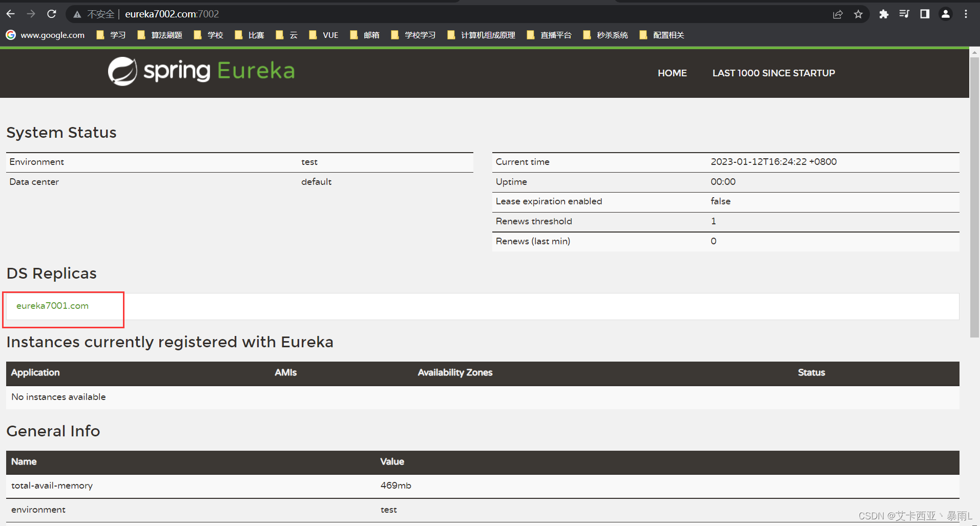
Task: Click the Application column header
Action: click(x=35, y=372)
